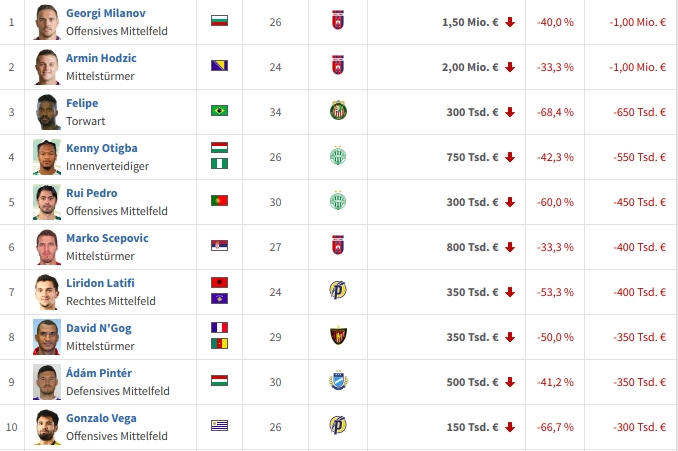
Task: Open Armin Hodzic's player page
Action: 101,58
